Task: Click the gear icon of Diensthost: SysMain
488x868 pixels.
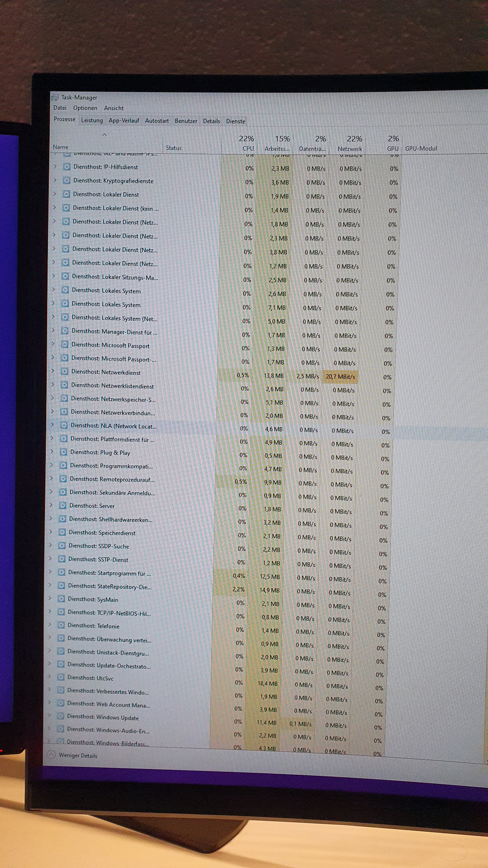Action: coord(61,598)
